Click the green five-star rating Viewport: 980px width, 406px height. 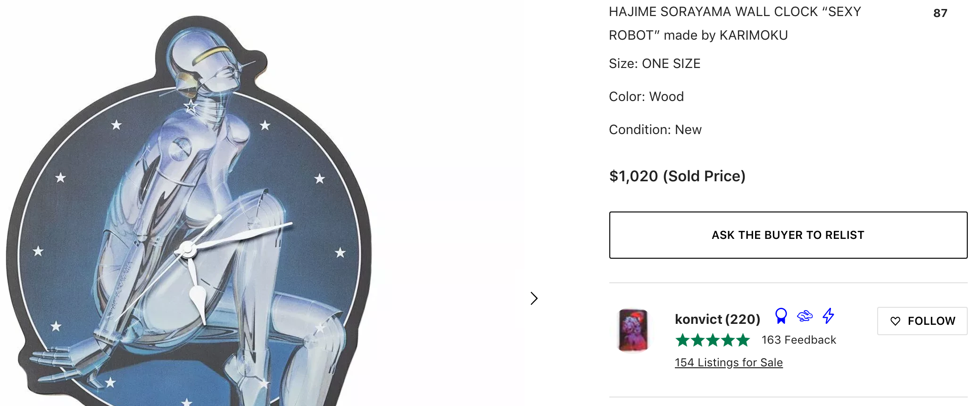pos(712,340)
